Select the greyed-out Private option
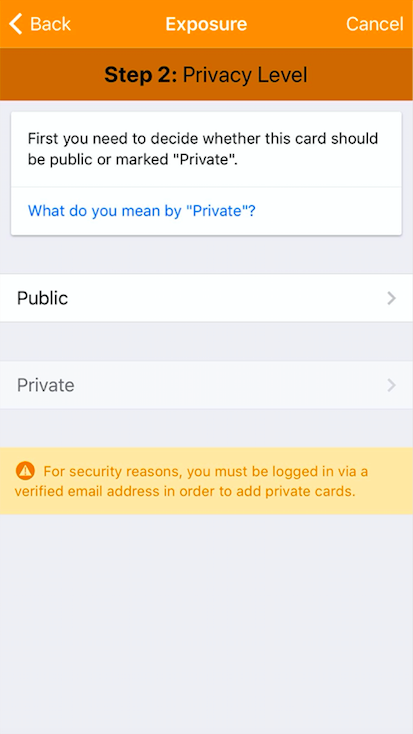This screenshot has height=734, width=413. click(x=206, y=385)
